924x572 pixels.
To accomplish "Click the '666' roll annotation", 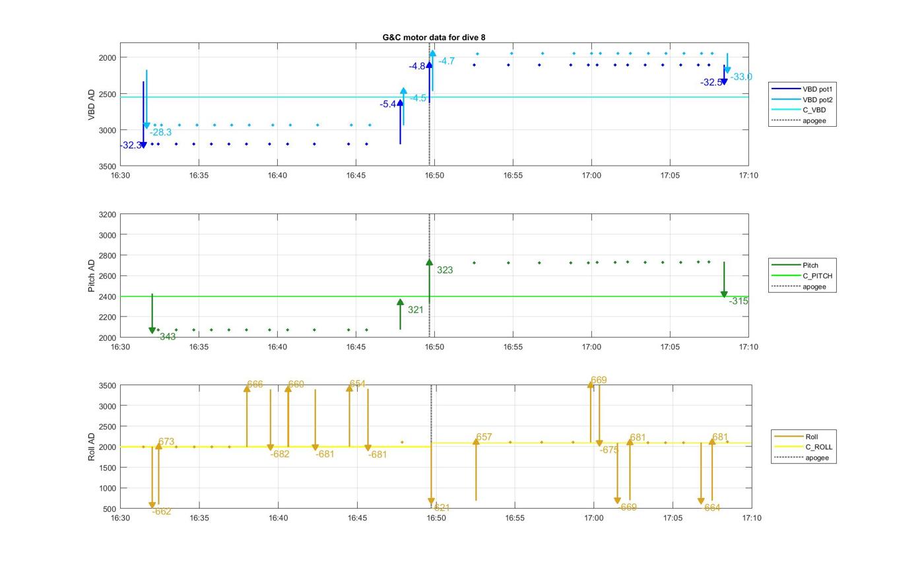I will point(255,384).
